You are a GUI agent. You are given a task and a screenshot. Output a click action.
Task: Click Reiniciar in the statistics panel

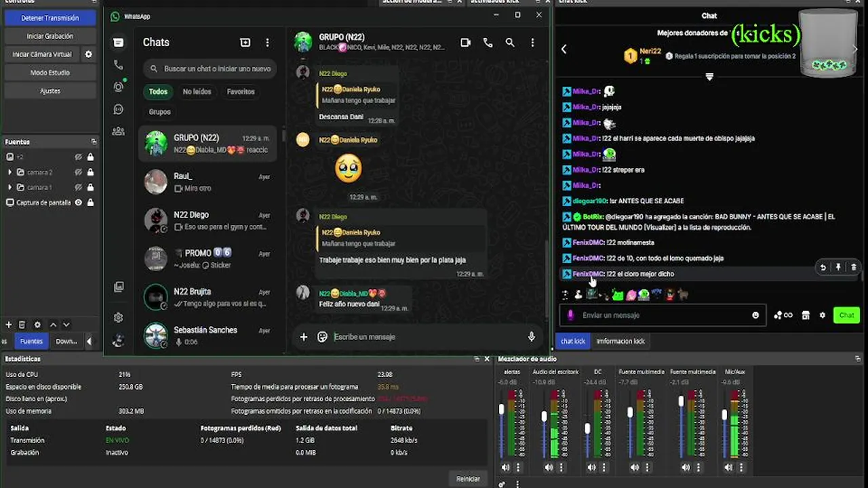(468, 479)
